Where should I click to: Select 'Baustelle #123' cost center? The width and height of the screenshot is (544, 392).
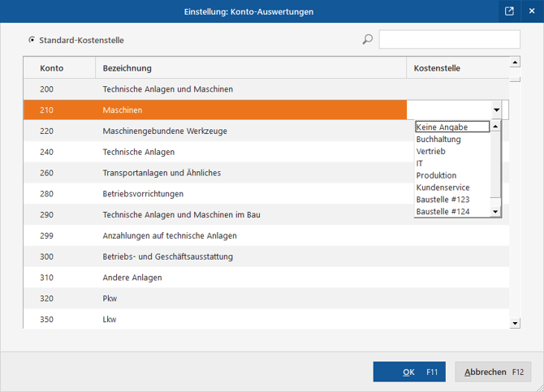click(443, 200)
